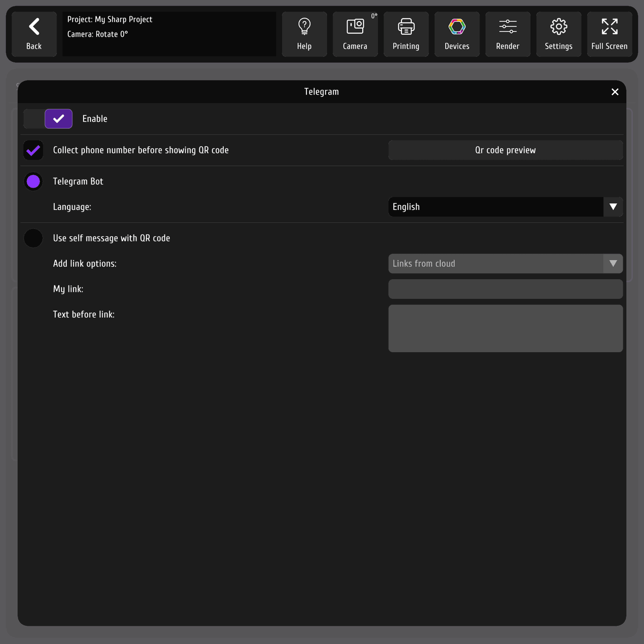
Task: Open the Render sliders icon
Action: click(508, 34)
